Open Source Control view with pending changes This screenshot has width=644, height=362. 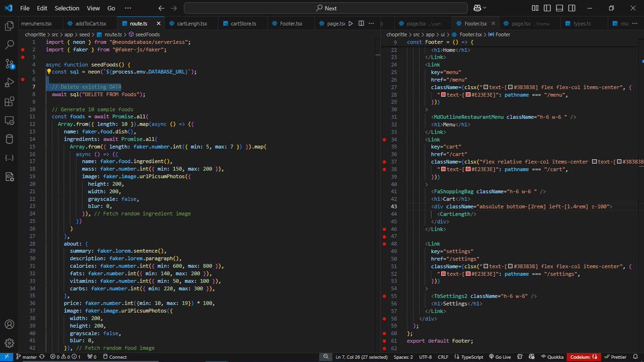pos(9,64)
